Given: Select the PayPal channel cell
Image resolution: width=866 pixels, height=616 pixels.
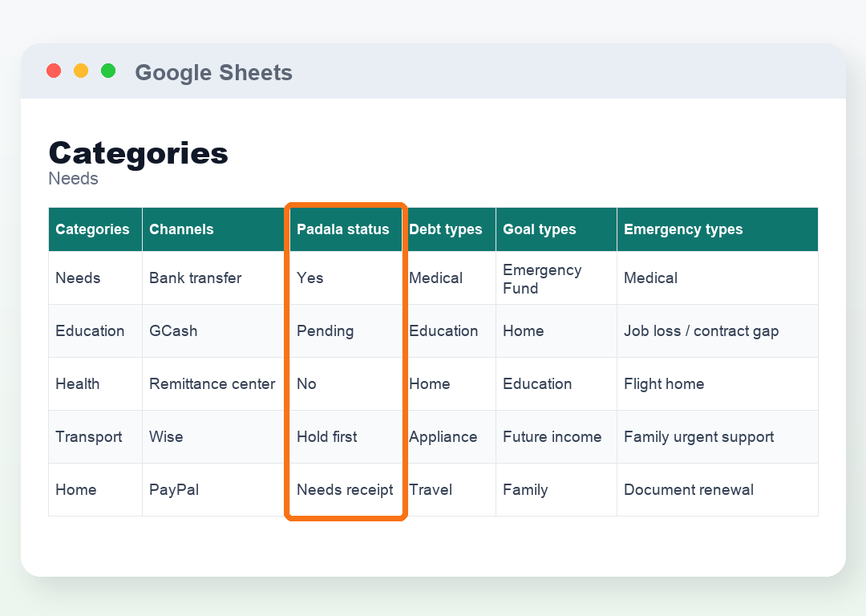Looking at the screenshot, I should pyautogui.click(x=216, y=490).
